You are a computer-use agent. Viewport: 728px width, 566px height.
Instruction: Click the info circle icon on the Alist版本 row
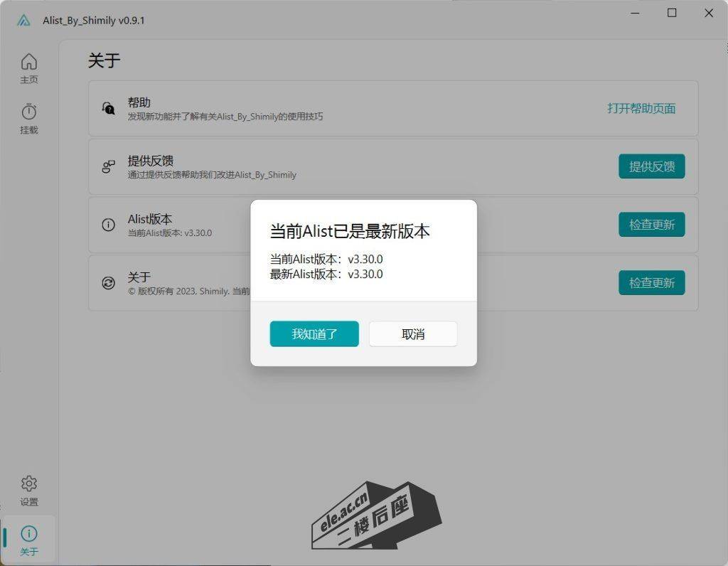coord(107,225)
